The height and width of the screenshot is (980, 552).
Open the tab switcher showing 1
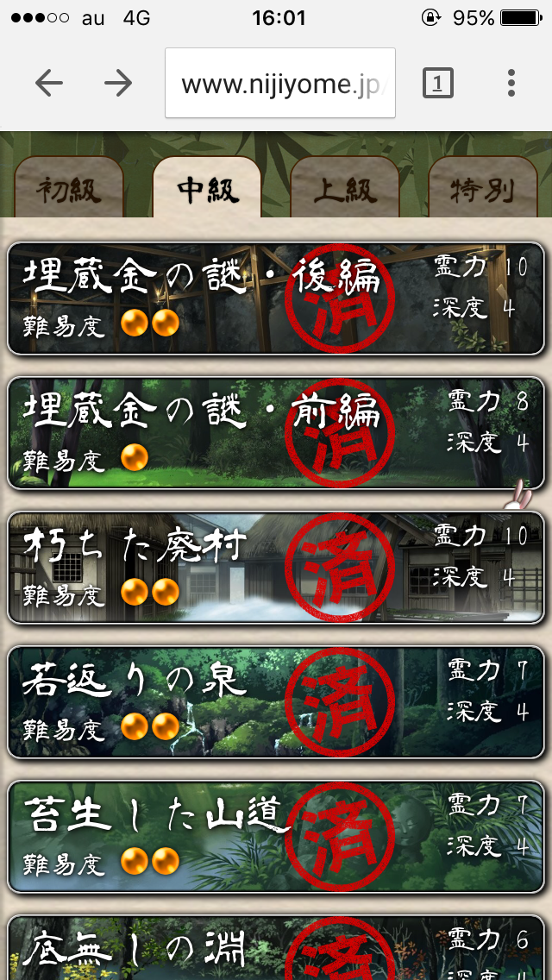tap(437, 83)
